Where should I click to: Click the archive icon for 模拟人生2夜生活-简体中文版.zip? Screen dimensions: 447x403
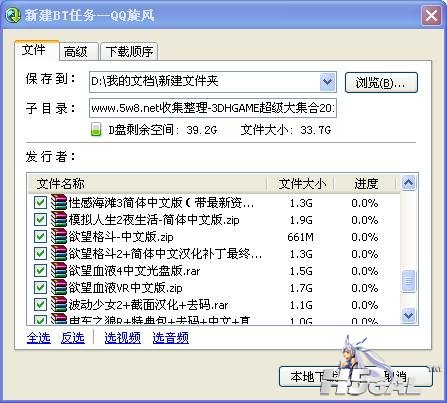pos(59,219)
